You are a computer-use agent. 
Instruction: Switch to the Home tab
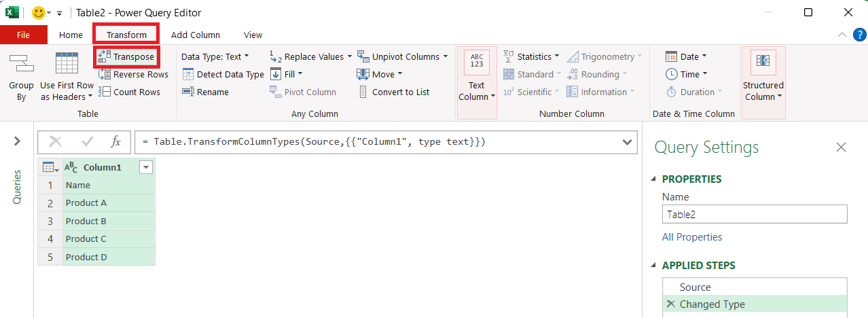[71, 35]
